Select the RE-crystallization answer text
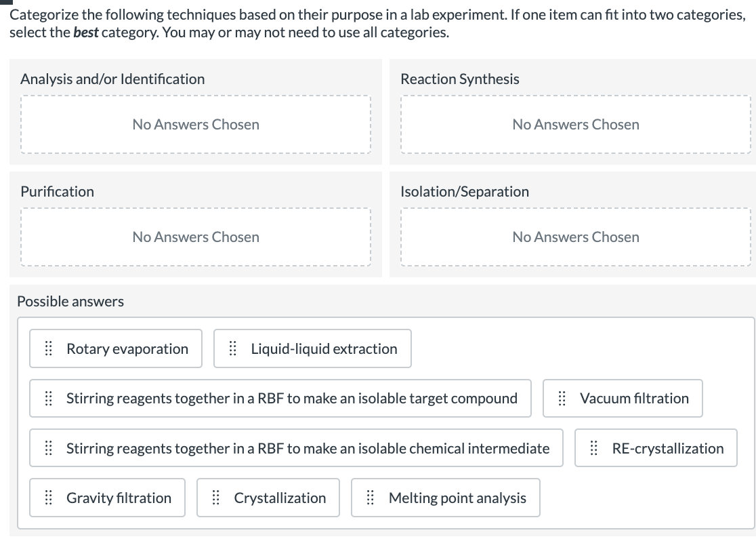The width and height of the screenshot is (756, 541). [x=667, y=449]
